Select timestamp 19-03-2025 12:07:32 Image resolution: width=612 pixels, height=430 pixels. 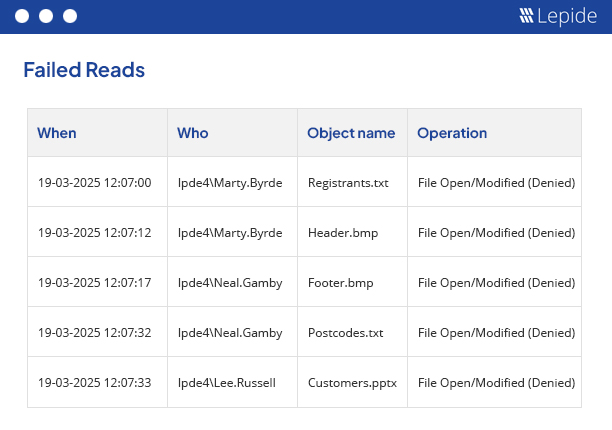94,332
